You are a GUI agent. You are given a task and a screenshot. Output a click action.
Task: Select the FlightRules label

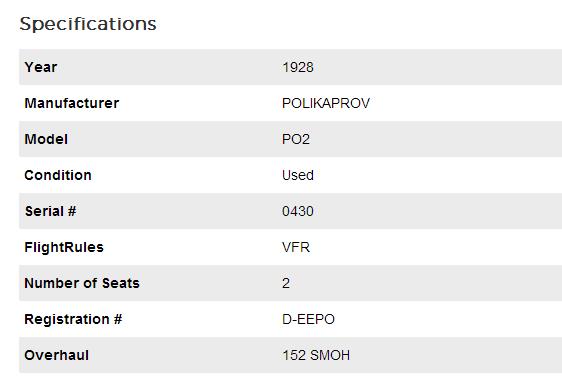[64, 247]
